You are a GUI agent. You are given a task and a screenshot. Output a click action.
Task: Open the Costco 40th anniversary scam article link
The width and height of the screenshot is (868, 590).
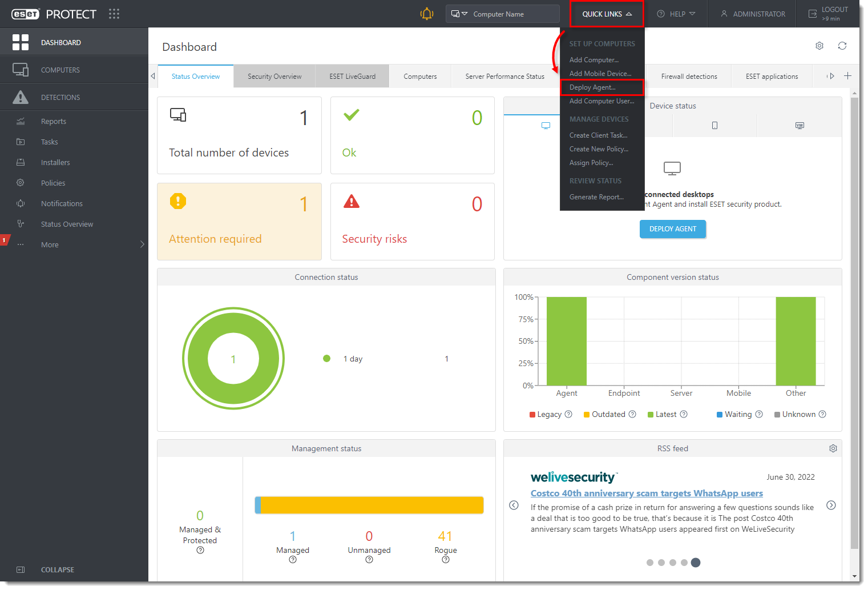[x=647, y=493]
